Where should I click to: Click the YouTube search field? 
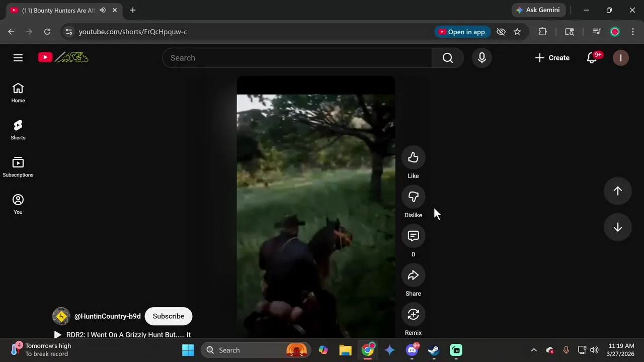point(297,58)
